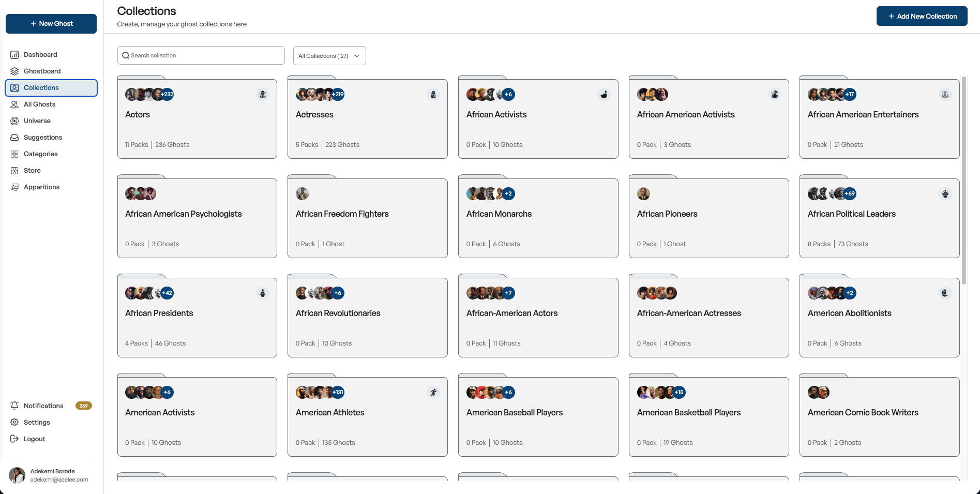Click the Ghostboard layers icon
This screenshot has height=494, width=980.
[14, 71]
